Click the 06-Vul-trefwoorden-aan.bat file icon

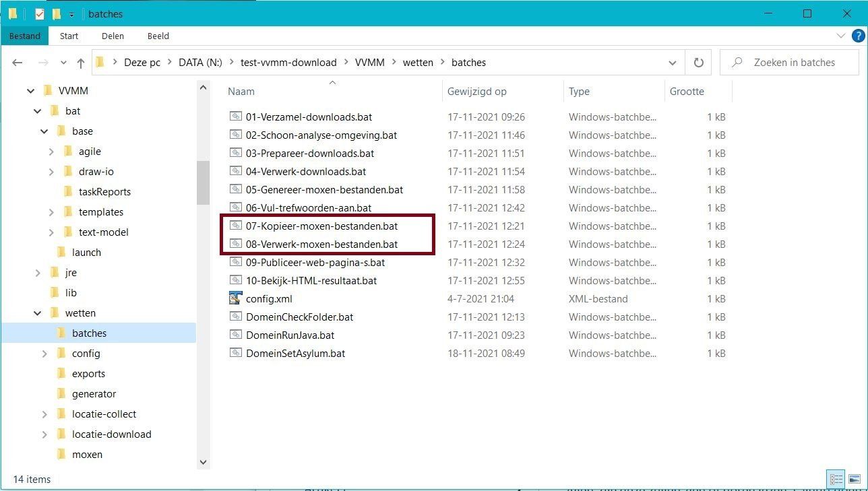235,207
